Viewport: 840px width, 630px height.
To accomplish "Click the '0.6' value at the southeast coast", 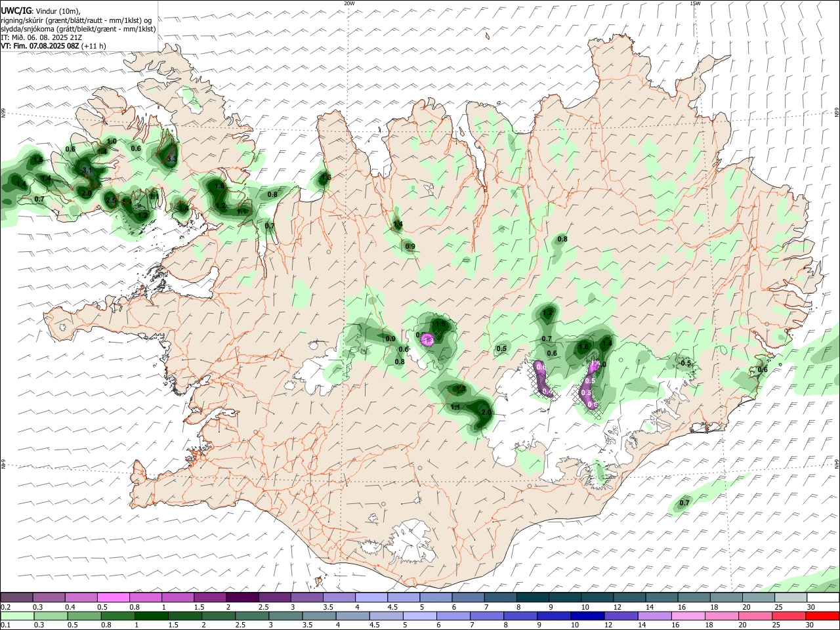I will coord(763,370).
